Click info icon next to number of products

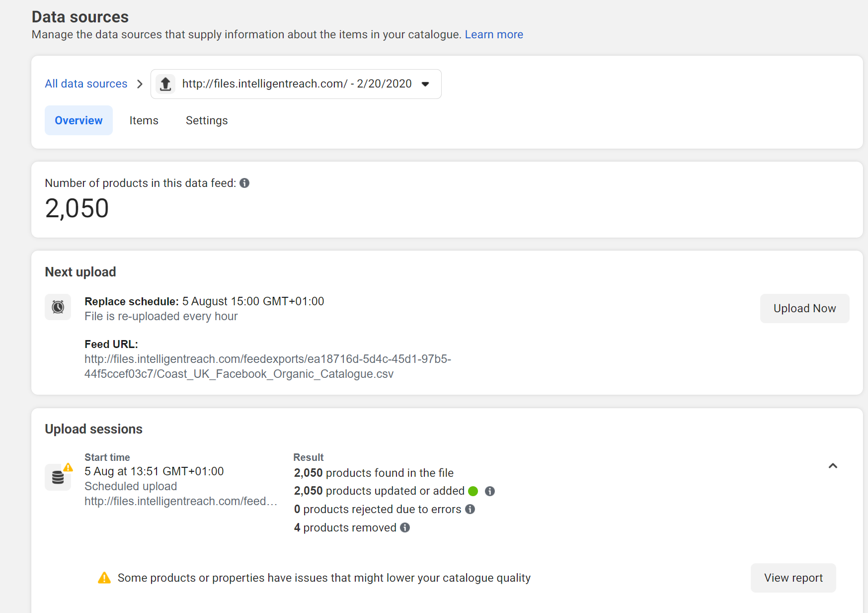click(244, 183)
